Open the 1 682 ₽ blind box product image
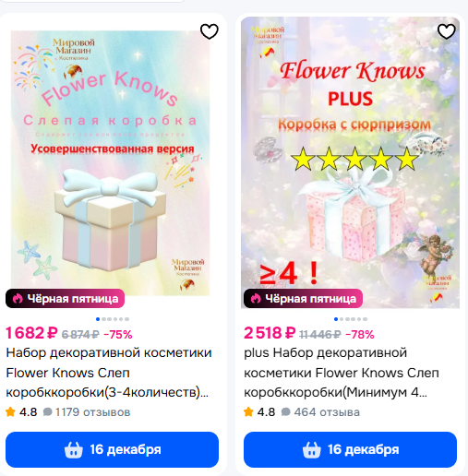 pyautogui.click(x=111, y=163)
